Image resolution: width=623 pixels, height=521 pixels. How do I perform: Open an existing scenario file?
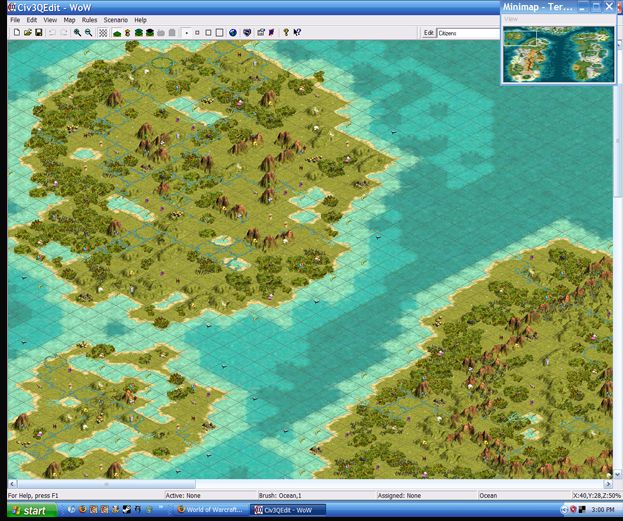coord(27,33)
